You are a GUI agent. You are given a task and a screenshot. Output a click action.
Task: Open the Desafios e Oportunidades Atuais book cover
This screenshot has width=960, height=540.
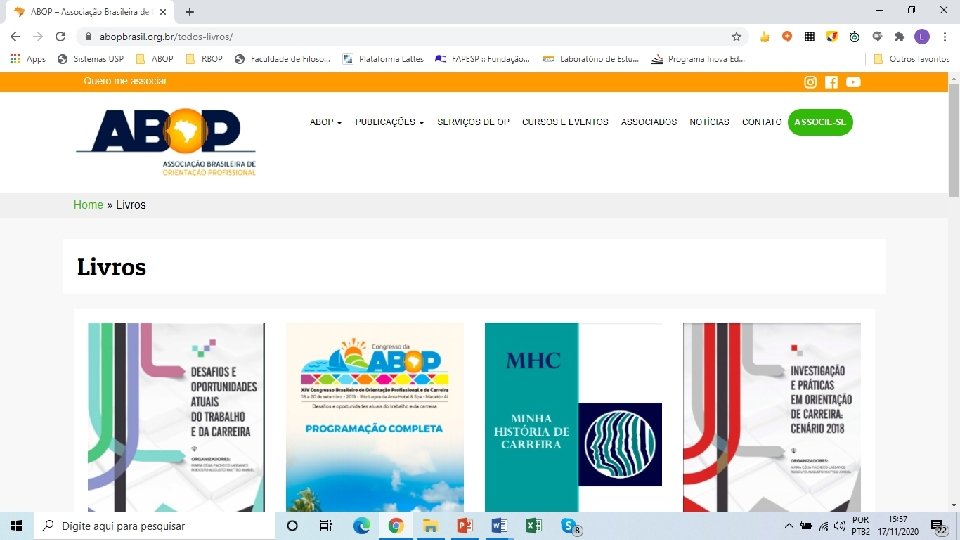[176, 417]
